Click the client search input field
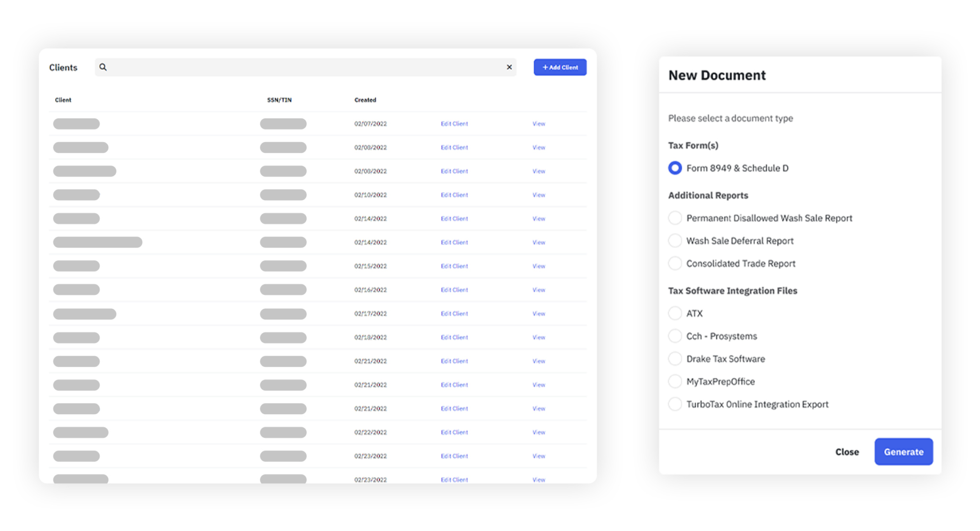980x531 pixels. [x=306, y=67]
